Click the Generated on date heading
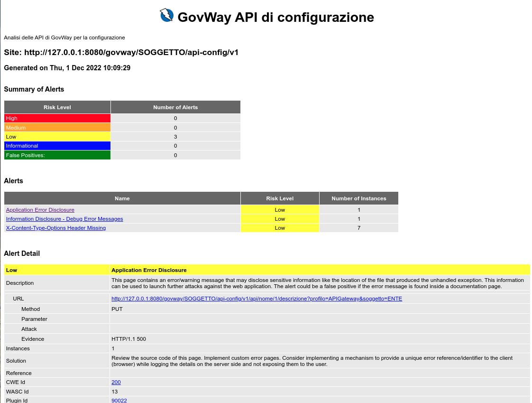Viewport: 532px width, 403px height. (67, 68)
